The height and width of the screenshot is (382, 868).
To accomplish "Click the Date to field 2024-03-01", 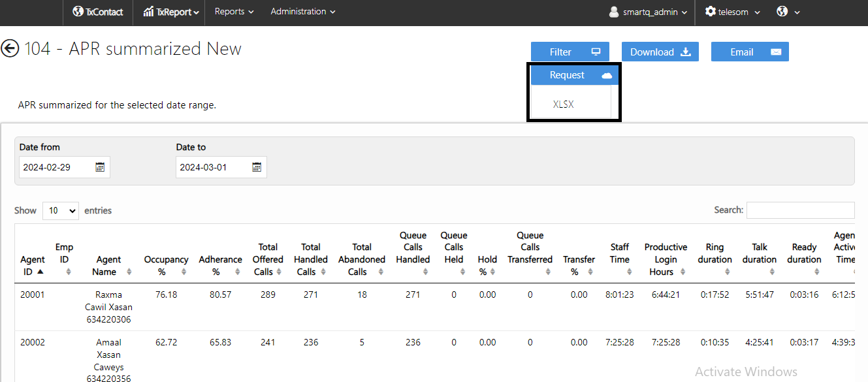I will pyautogui.click(x=221, y=167).
